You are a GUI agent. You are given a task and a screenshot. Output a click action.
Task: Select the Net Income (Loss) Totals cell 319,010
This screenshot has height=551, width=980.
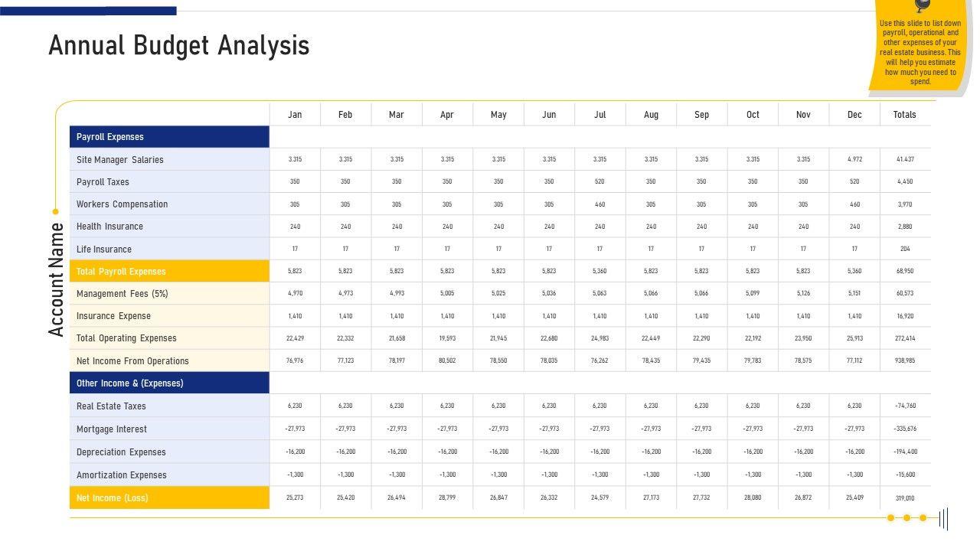(905, 498)
